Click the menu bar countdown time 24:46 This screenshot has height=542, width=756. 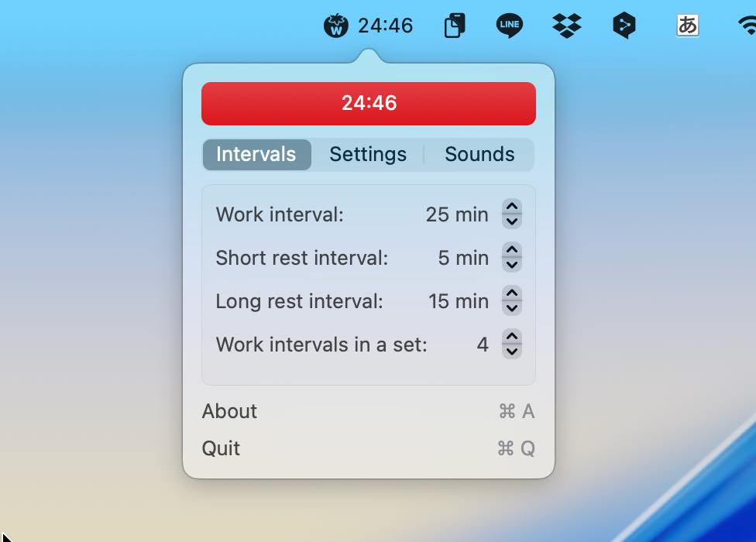pyautogui.click(x=385, y=26)
